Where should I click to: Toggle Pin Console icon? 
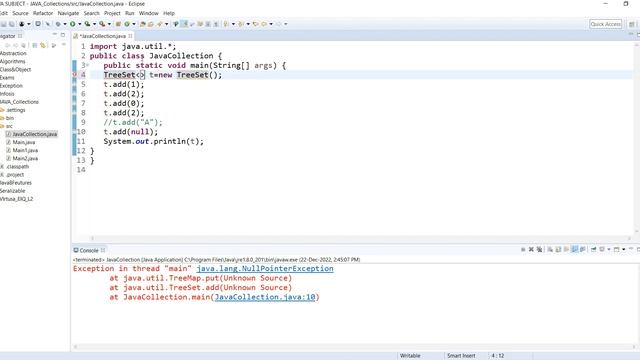coord(593,249)
